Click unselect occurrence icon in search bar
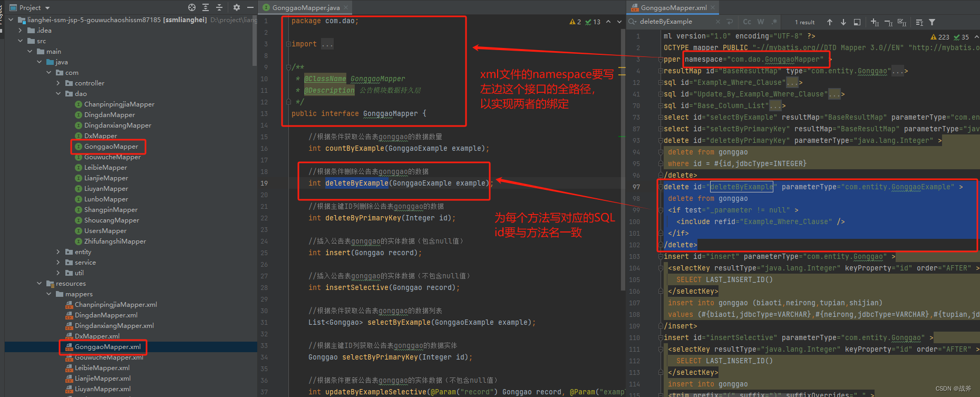Image resolution: width=980 pixels, height=397 pixels. (888, 22)
